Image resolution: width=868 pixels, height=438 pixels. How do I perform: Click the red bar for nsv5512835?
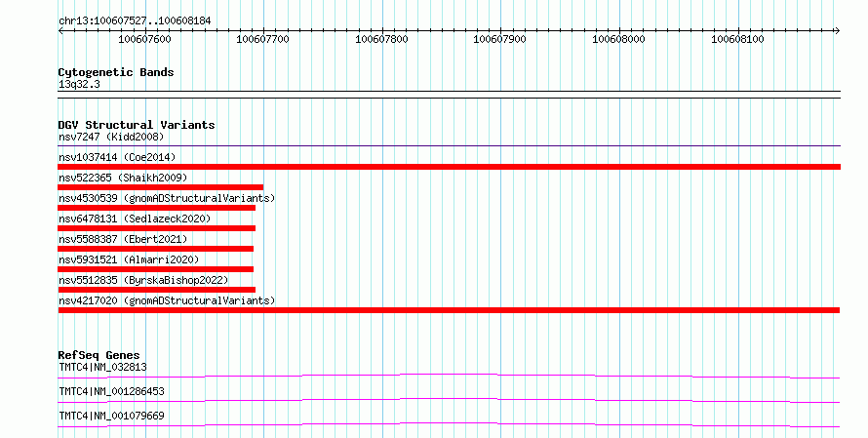[157, 290]
